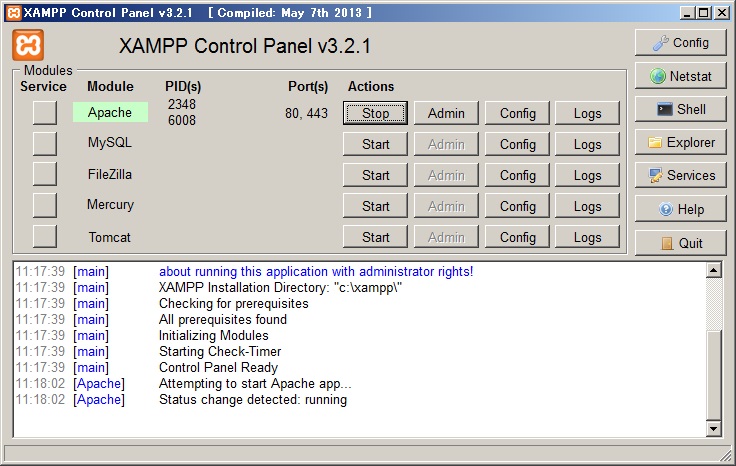This screenshot has height=466, width=736.
Task: Stop the Apache module
Action: click(375, 113)
